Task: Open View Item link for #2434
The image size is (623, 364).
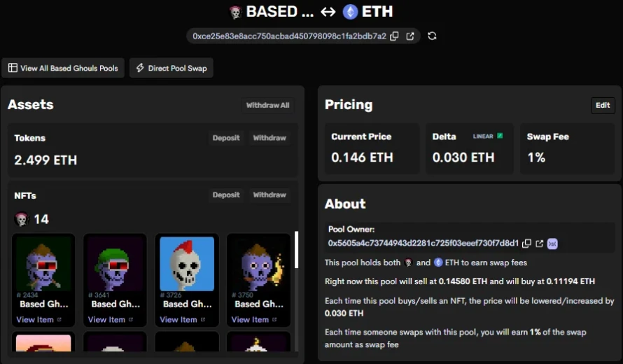Action: (35, 319)
